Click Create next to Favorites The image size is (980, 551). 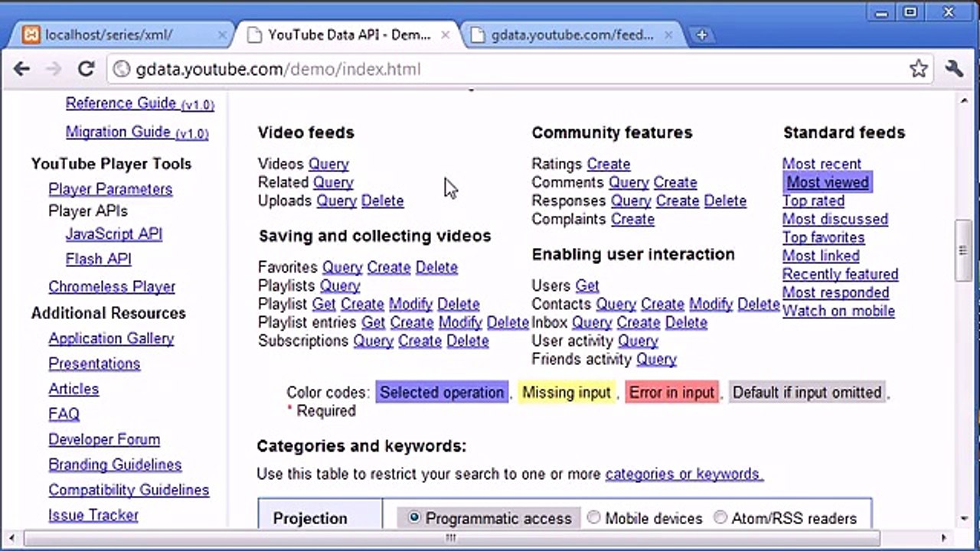click(x=389, y=267)
